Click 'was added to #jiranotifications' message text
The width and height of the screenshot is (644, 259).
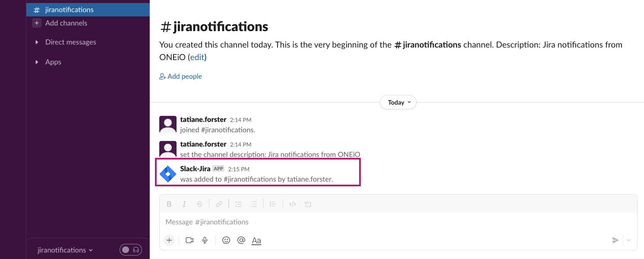(257, 179)
